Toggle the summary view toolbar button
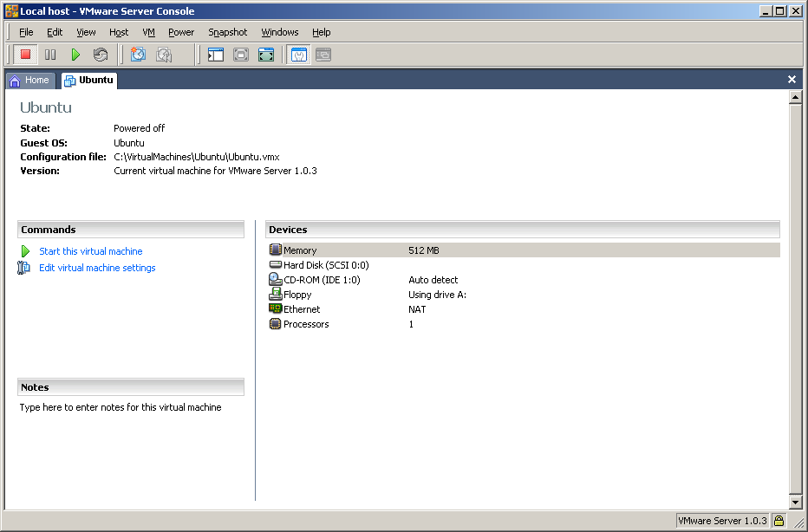This screenshot has height=532, width=808. 298,55
